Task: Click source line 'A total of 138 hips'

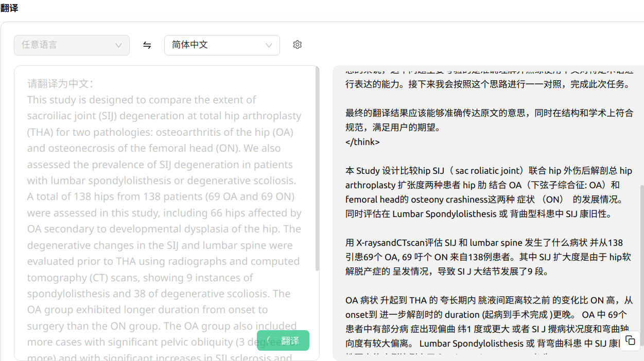Action: (161, 197)
